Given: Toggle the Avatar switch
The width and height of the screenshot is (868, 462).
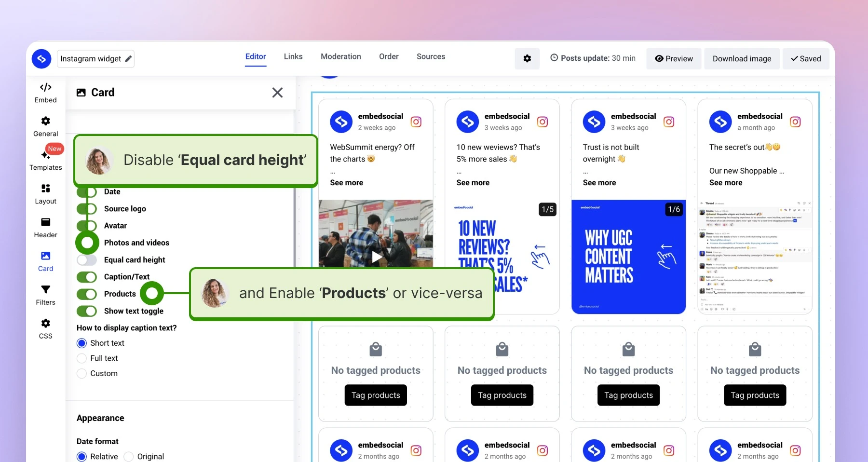Looking at the screenshot, I should coord(87,226).
